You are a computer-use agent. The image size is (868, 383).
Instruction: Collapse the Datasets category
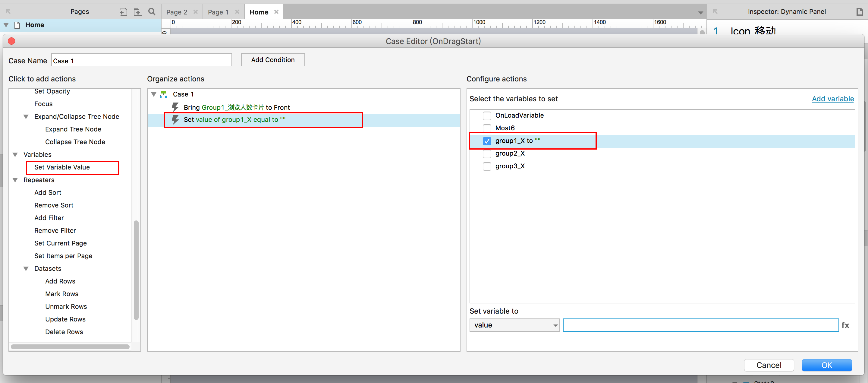(26, 268)
